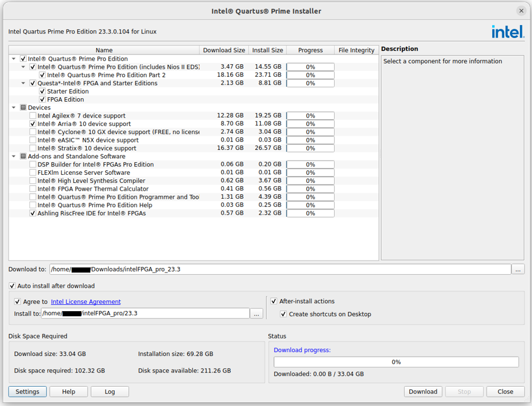
Task: Uncheck Ashling RiscFree IDE for Intel FPGAs
Action: 32,213
